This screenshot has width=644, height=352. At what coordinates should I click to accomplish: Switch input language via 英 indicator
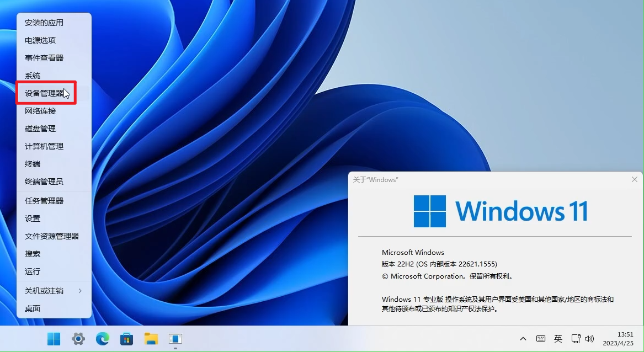pos(558,339)
